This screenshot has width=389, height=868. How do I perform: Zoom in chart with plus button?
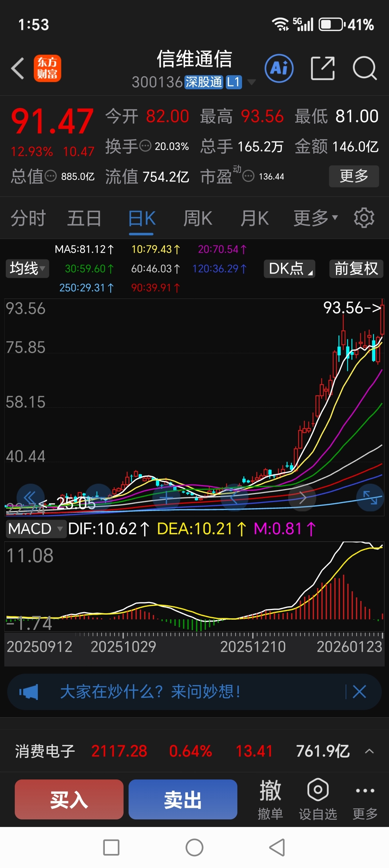click(166, 498)
